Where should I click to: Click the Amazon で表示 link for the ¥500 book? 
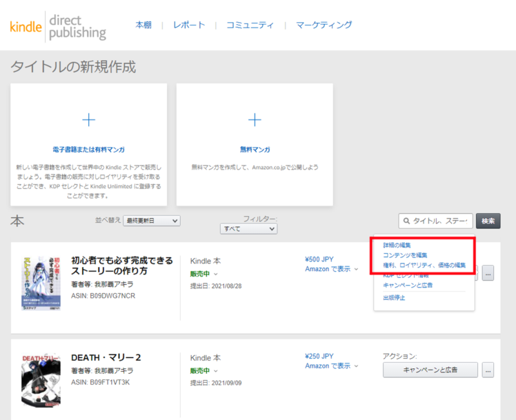(328, 269)
